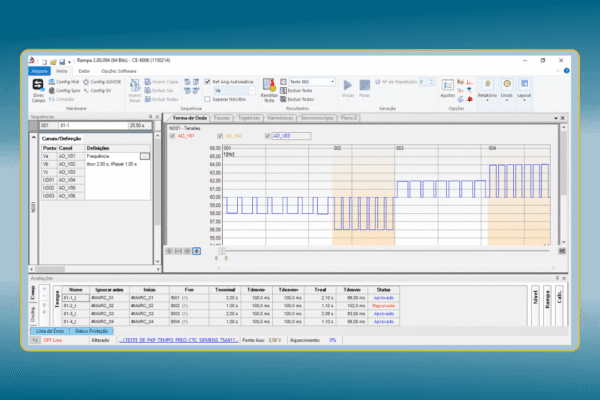This screenshot has width=600, height=400.
Task: Click the Nº de Repetições stepper
Action: [x=431, y=82]
